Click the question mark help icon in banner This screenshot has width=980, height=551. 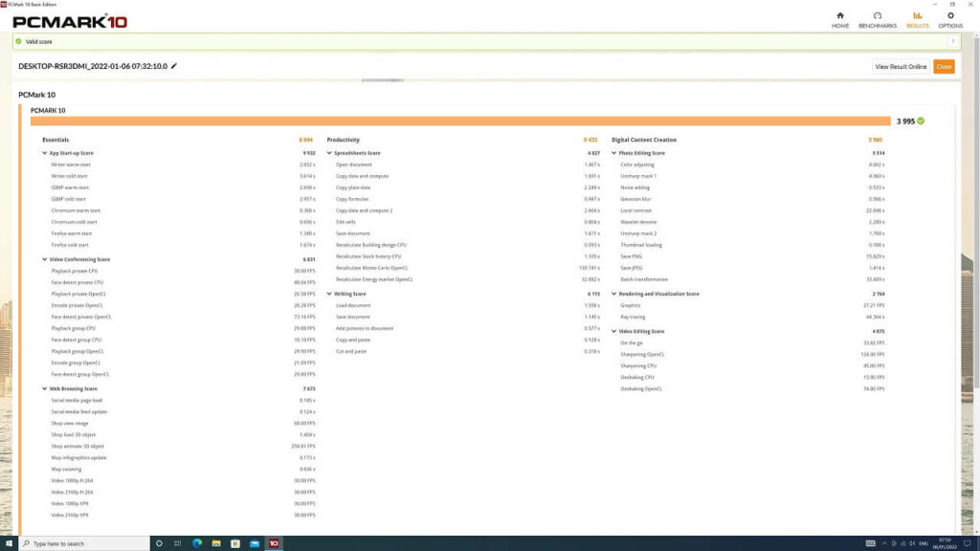[x=952, y=42]
